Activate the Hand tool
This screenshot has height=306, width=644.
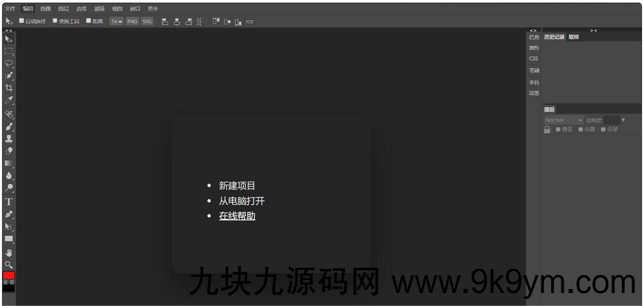pos(9,252)
